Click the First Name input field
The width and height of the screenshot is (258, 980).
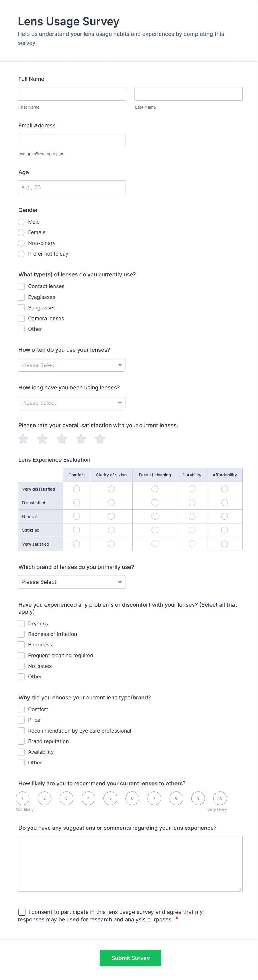72,94
